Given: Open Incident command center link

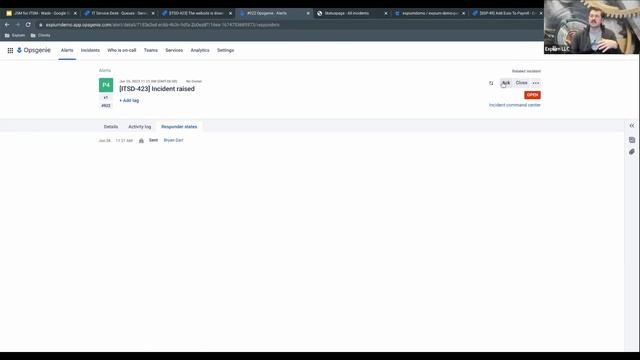Looking at the screenshot, I should (x=515, y=105).
